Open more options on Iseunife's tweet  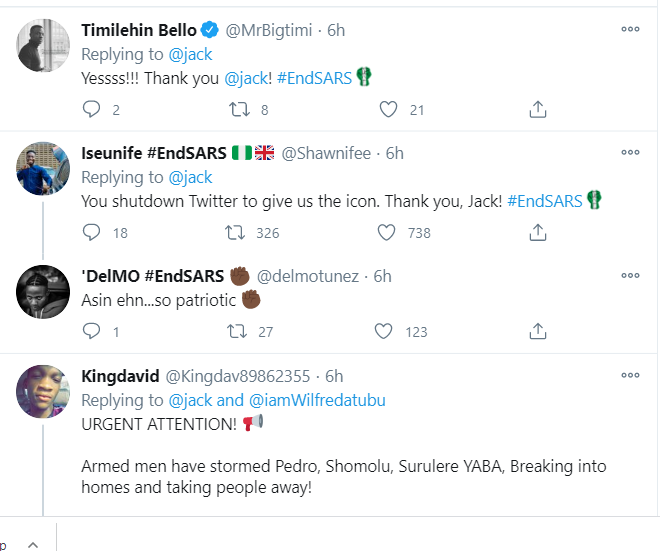point(630,152)
